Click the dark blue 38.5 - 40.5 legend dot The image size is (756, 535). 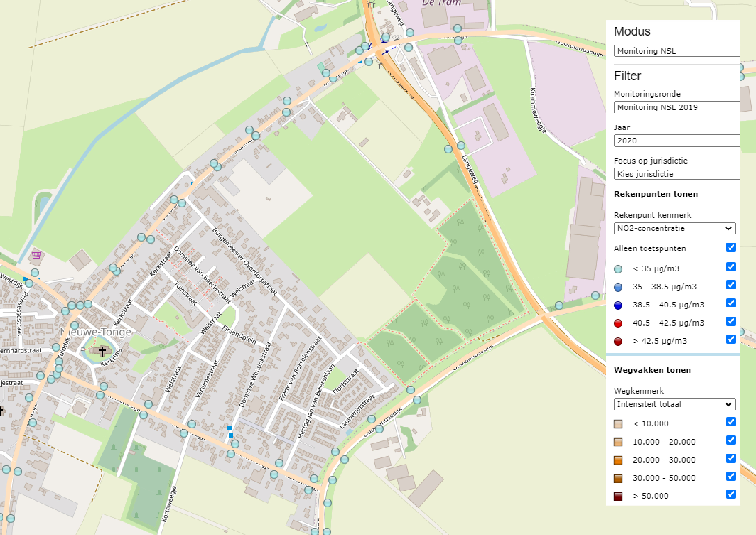618,305
